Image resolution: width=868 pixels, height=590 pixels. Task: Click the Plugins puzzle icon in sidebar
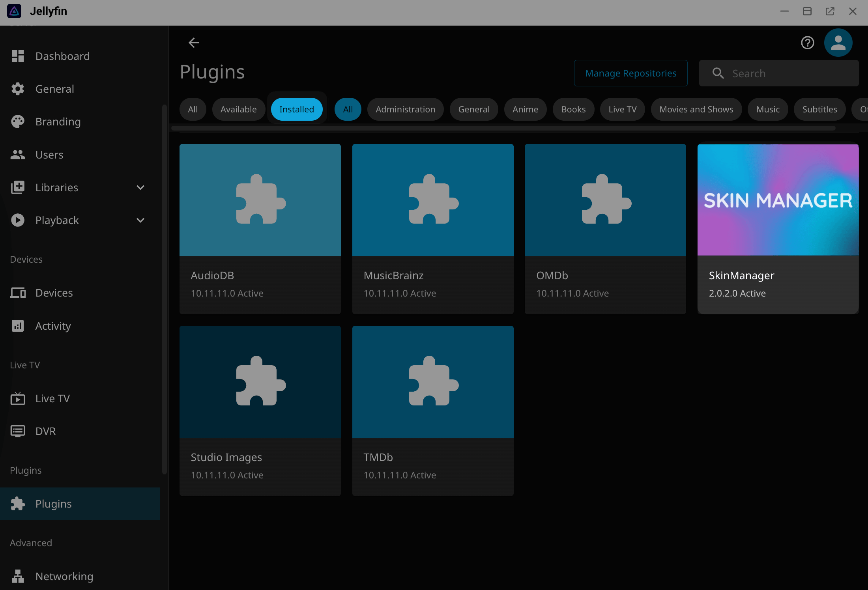click(18, 504)
